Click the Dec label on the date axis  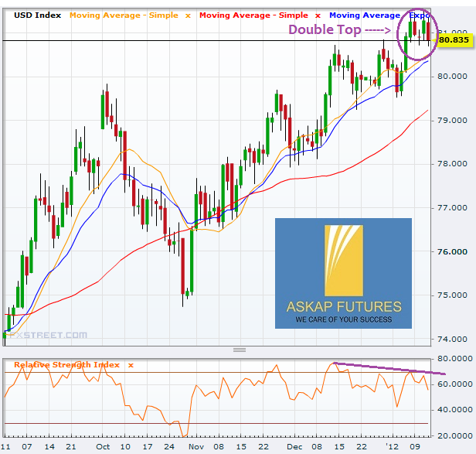(294, 447)
